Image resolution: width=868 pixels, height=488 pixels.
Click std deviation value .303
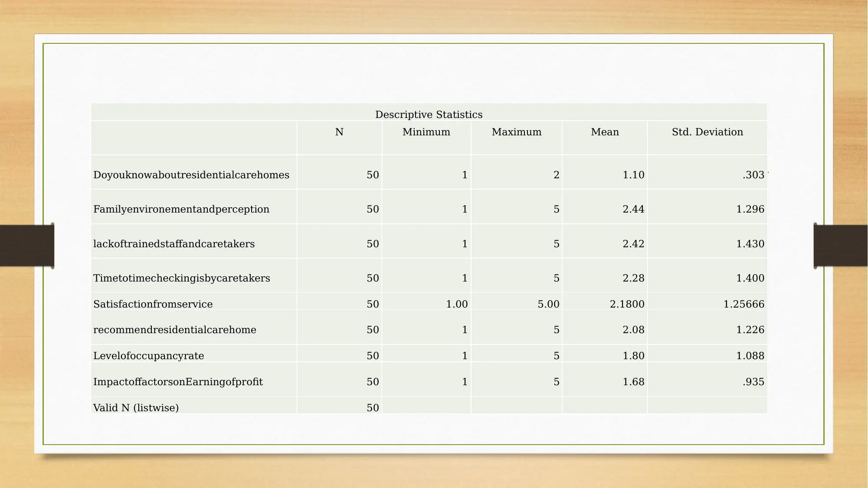753,175
